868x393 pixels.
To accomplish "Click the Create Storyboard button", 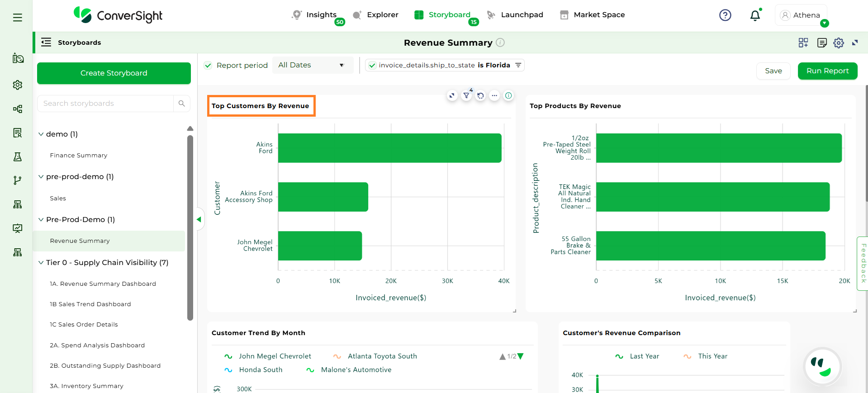I will click(x=114, y=73).
